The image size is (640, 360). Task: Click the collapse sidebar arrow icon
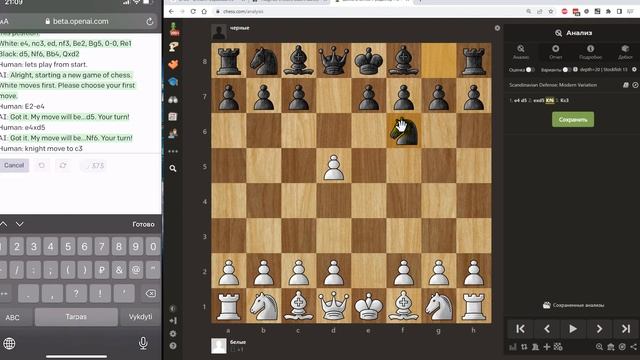coord(173,321)
